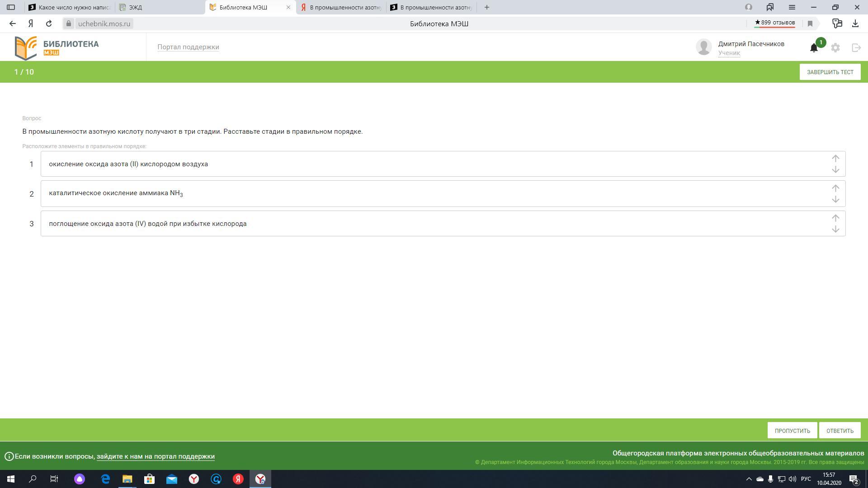This screenshot has height=488, width=868.
Task: Click ЗАВЕРШИТЬ ТЕСТ button
Action: (x=830, y=72)
